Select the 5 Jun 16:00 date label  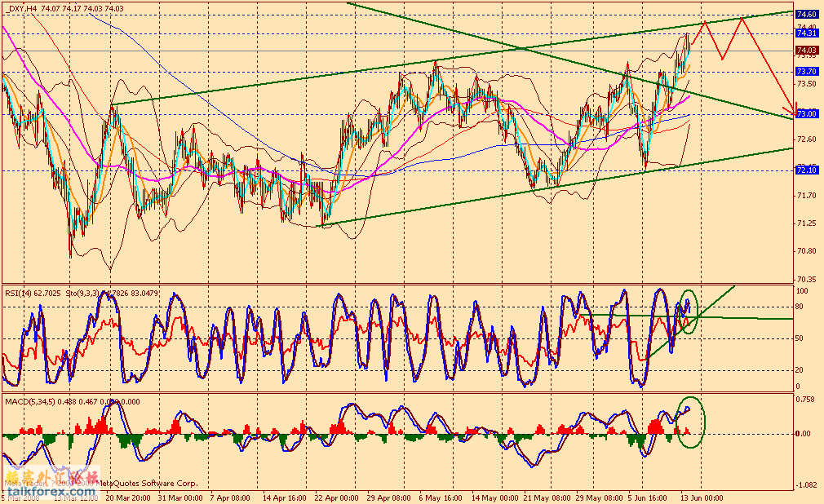(x=648, y=497)
